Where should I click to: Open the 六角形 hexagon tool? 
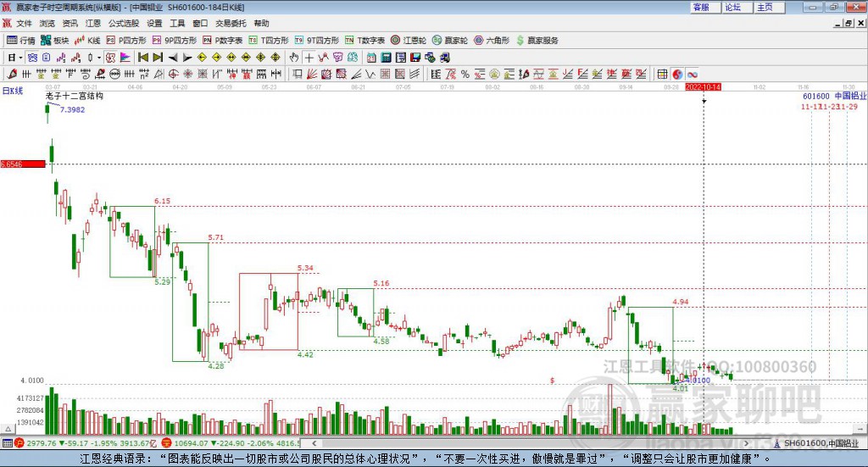(492, 41)
